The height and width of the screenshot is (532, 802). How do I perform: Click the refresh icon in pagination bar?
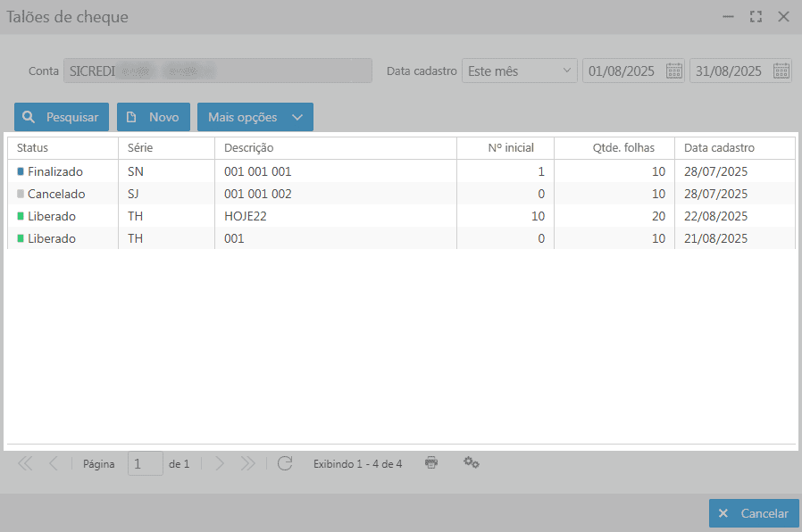coord(285,463)
